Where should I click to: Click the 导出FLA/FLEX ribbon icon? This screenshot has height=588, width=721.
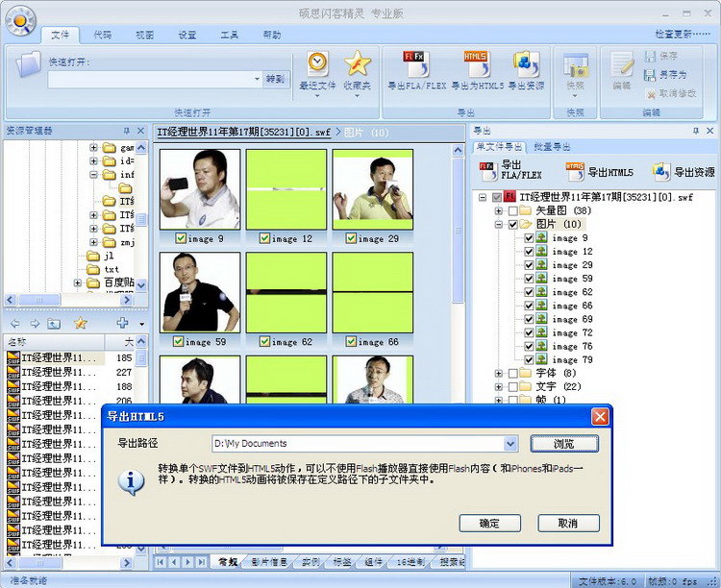tap(416, 63)
